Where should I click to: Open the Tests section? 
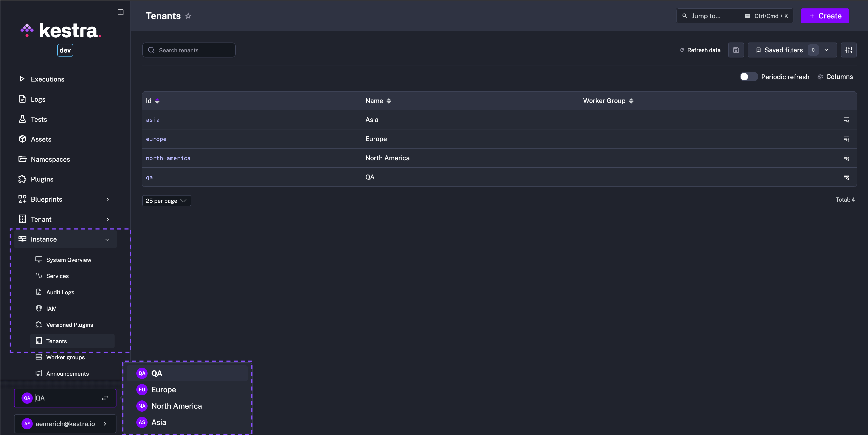coord(38,119)
